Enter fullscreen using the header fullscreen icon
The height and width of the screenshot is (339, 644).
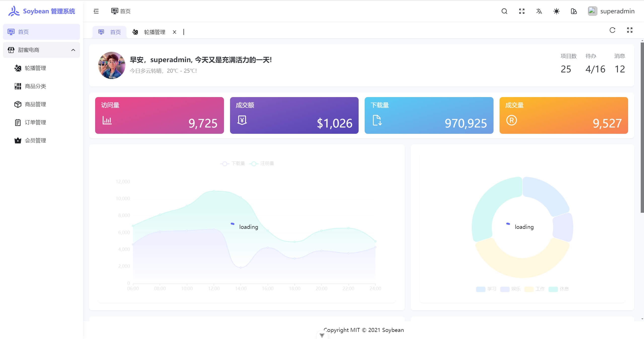click(522, 11)
